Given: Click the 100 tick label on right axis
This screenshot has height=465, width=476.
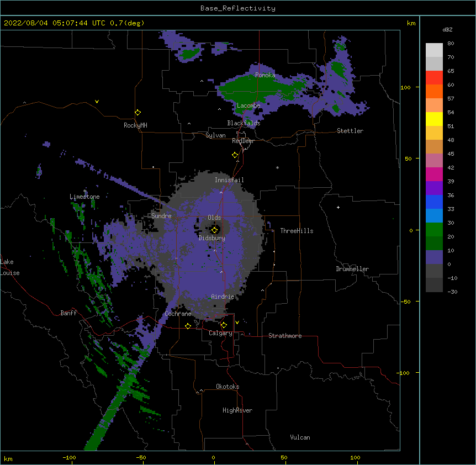Looking at the screenshot, I should pos(405,87).
